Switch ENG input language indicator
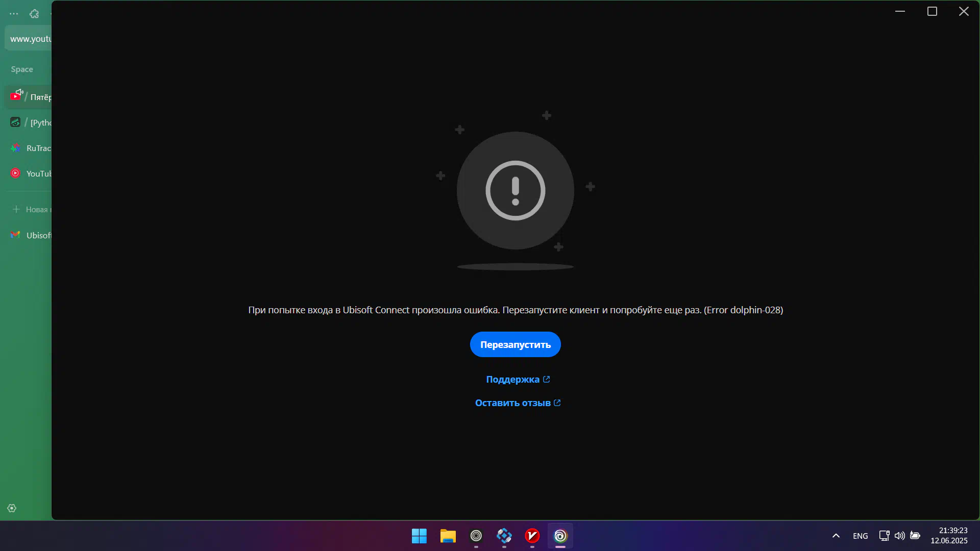 pyautogui.click(x=860, y=536)
